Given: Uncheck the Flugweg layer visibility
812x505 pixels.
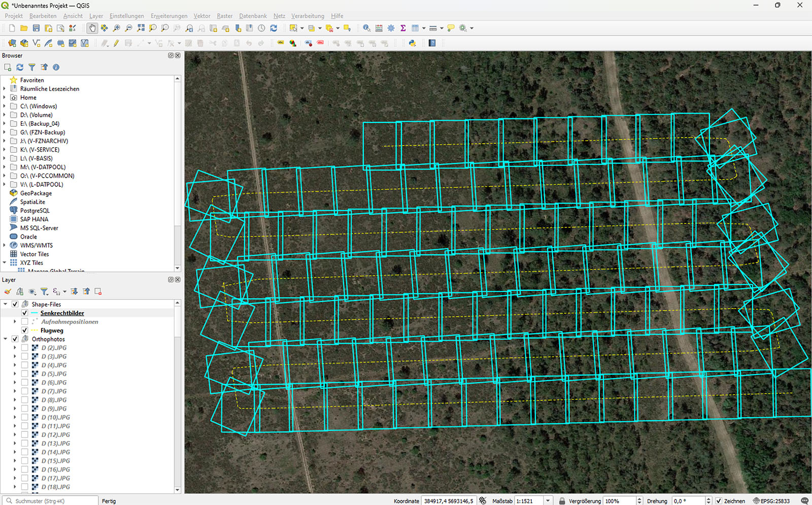Looking at the screenshot, I should point(24,330).
